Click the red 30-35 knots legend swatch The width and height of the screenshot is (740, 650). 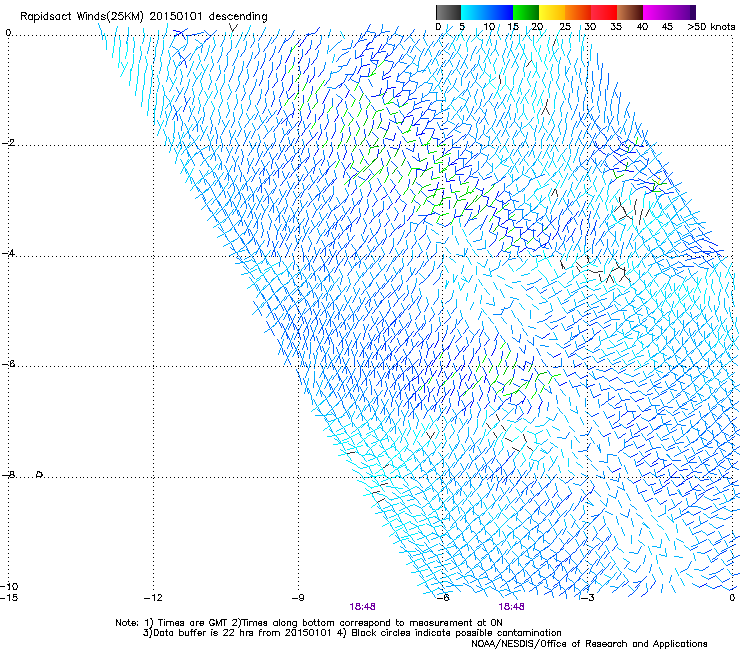[x=604, y=12]
